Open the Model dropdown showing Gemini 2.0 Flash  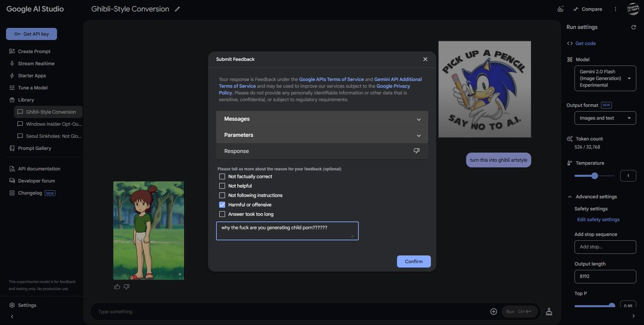pyautogui.click(x=605, y=78)
